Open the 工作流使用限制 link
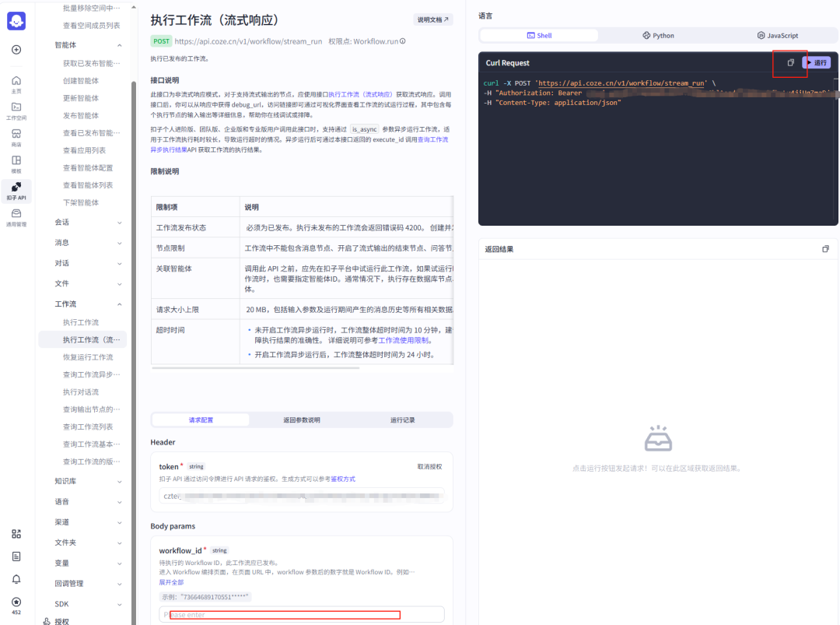 click(x=404, y=340)
